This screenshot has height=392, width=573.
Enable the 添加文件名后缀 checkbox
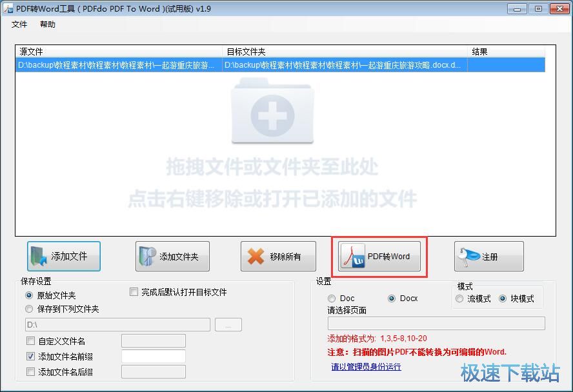(30, 371)
